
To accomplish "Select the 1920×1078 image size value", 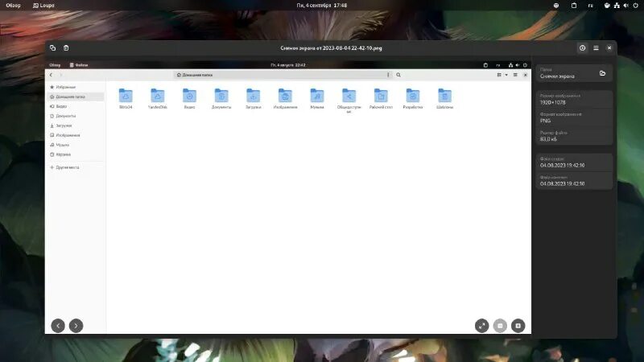I will pos(552,102).
